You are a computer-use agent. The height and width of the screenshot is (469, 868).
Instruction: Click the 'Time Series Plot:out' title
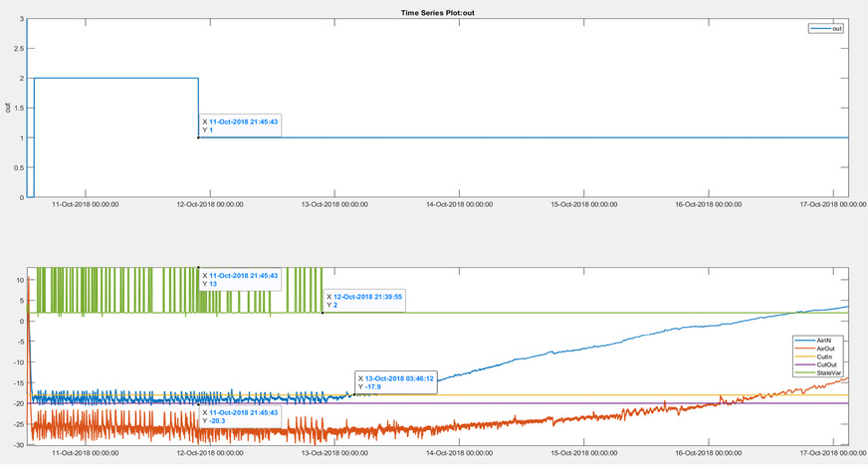coord(433,11)
